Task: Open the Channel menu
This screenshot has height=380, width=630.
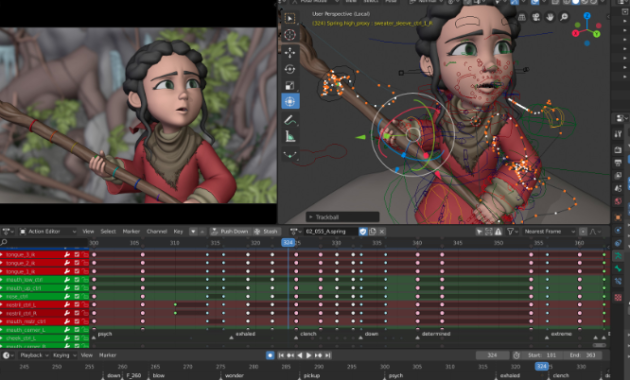Action: tap(157, 231)
